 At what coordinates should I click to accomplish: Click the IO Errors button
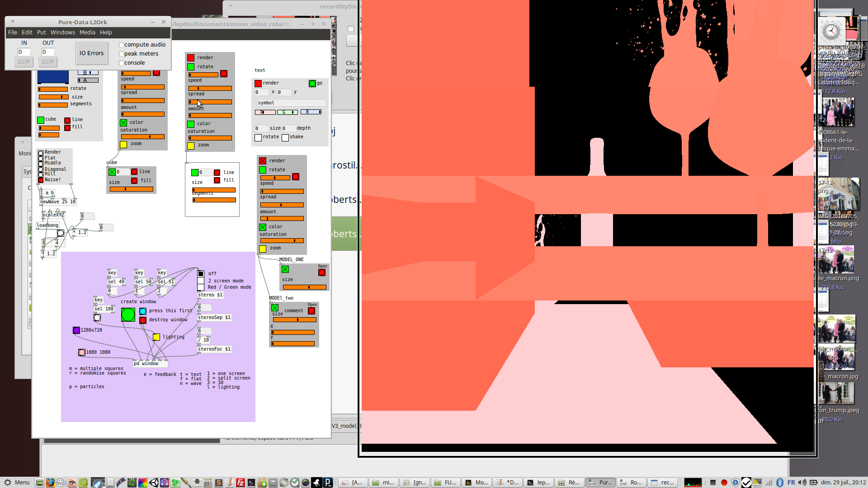coord(92,53)
